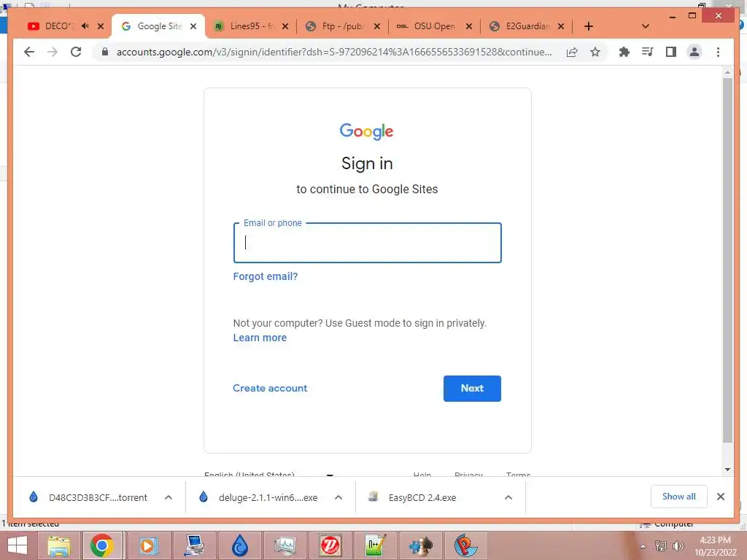
Task: Expand options for deluge exe download
Action: click(x=338, y=497)
